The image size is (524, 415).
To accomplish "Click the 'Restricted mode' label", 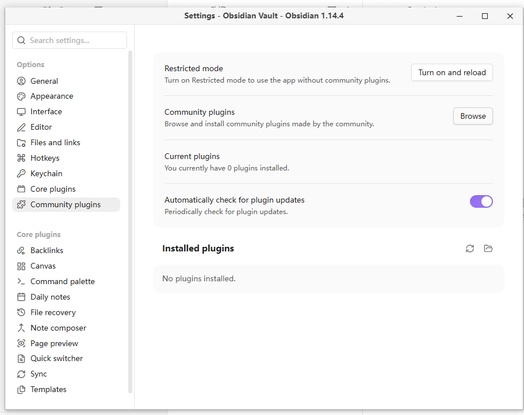I will click(194, 68).
